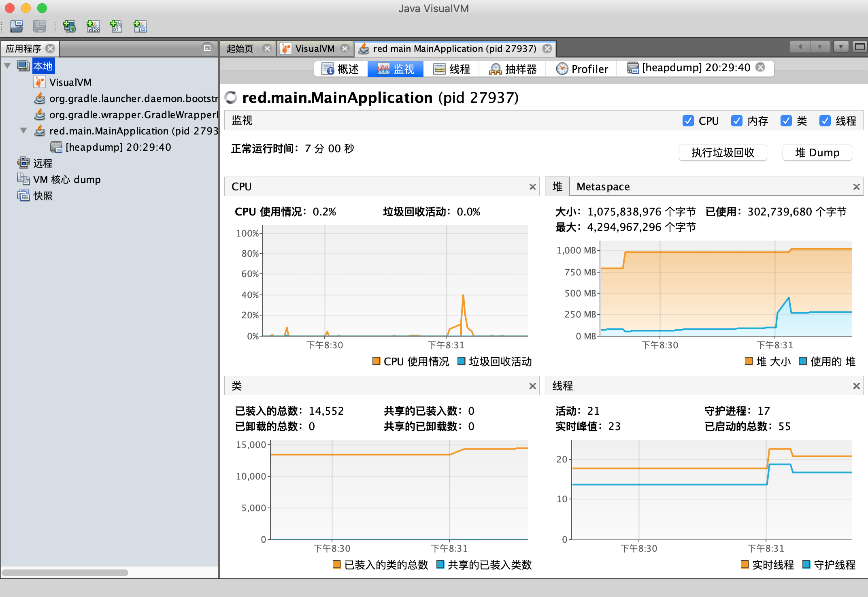868x597 pixels.
Task: Click the Load (open file) toolbar icon
Action: [16, 27]
